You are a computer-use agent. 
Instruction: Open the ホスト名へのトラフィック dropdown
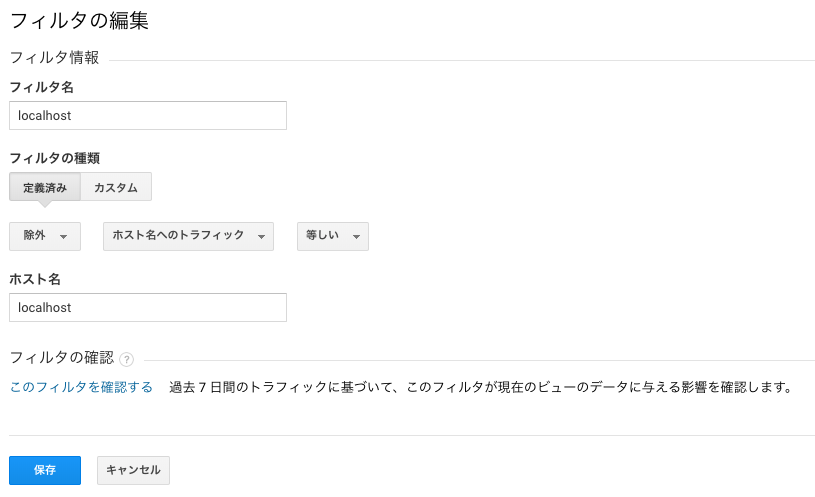pos(188,236)
